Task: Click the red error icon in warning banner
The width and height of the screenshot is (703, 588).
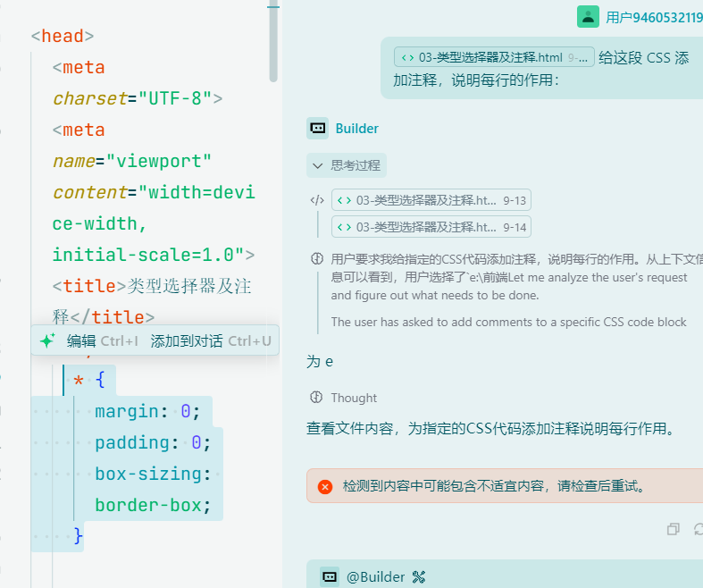Action: (x=325, y=487)
